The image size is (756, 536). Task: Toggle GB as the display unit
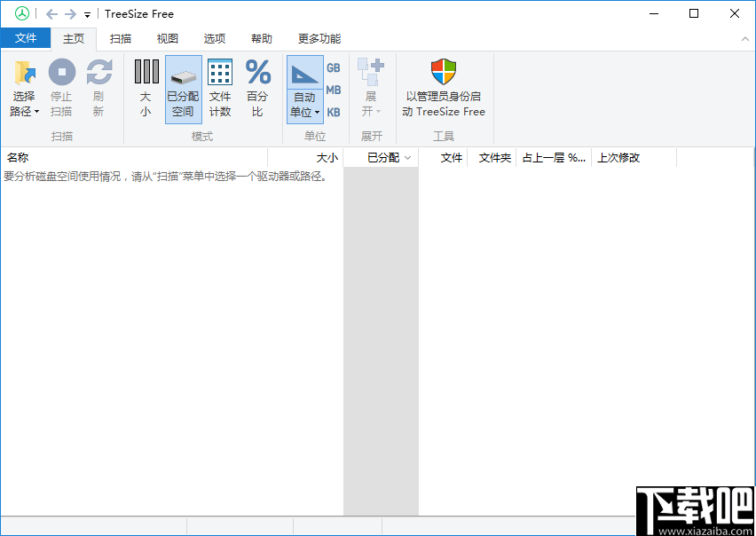point(333,67)
